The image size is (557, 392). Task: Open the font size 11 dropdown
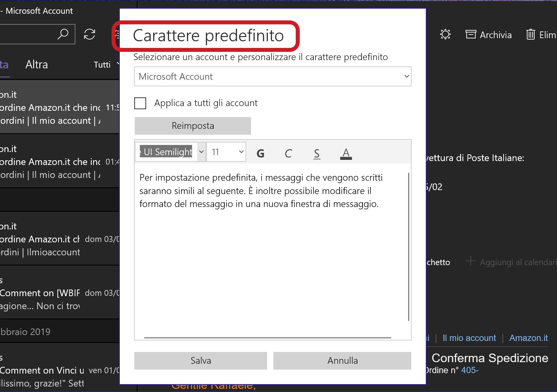click(x=226, y=152)
